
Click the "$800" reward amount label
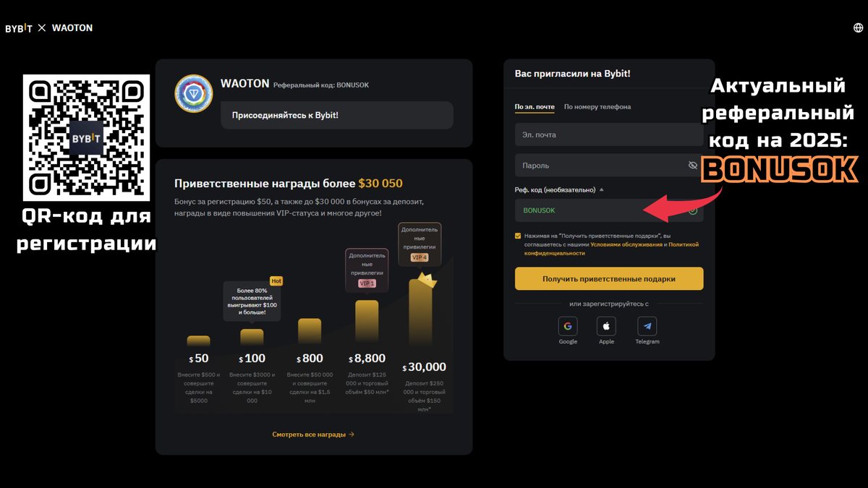tap(310, 359)
